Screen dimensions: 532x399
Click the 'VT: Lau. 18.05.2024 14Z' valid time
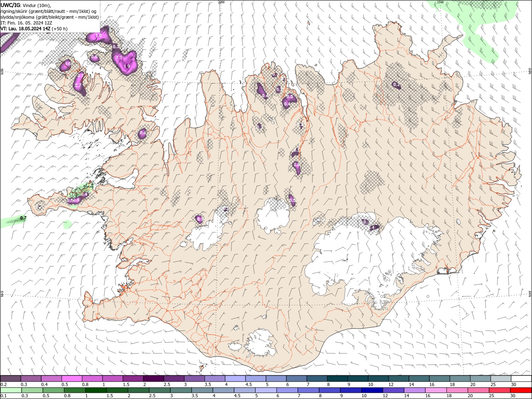26,29
